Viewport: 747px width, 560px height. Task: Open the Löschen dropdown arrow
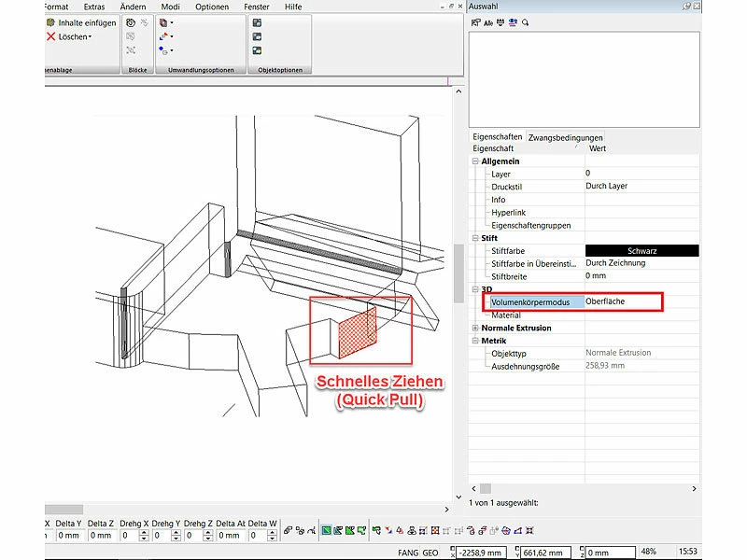[x=90, y=37]
